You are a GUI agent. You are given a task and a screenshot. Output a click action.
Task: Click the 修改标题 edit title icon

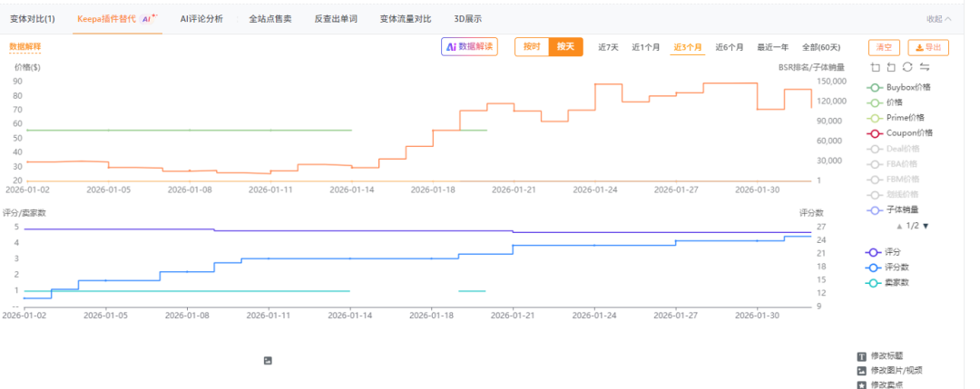(861, 356)
